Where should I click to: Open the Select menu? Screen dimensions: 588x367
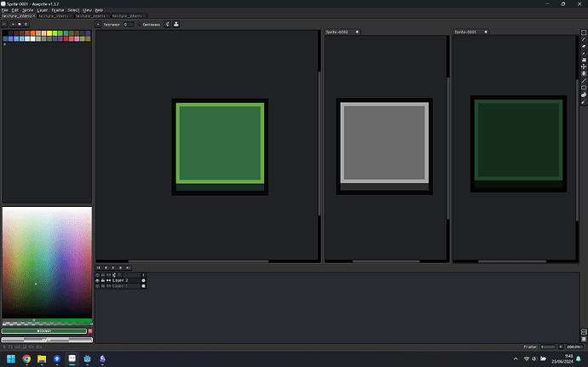(x=73, y=10)
